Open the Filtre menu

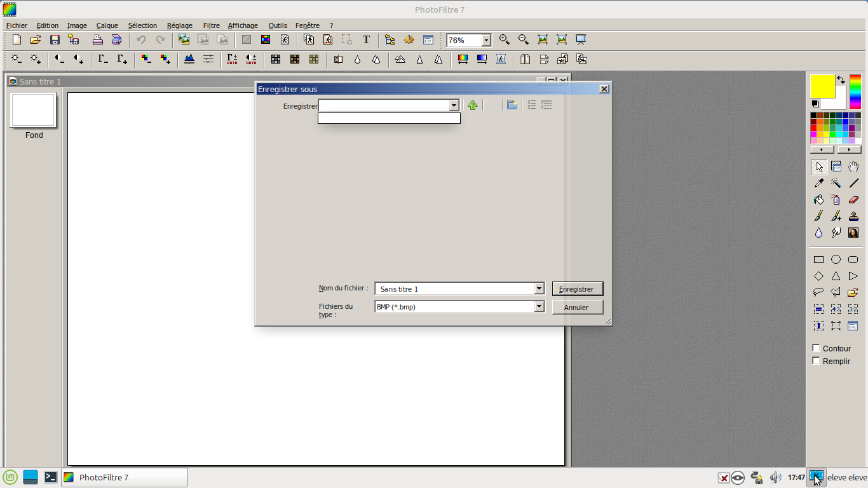tap(211, 25)
